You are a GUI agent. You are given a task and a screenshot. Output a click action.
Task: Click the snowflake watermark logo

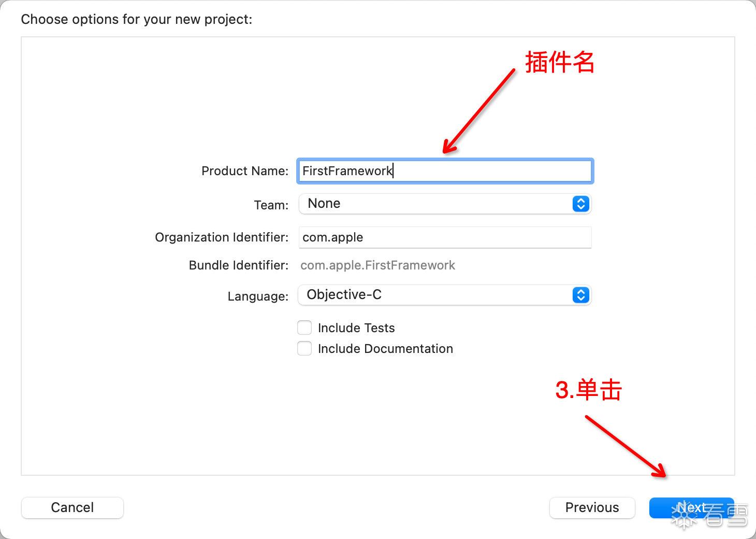[x=685, y=515]
